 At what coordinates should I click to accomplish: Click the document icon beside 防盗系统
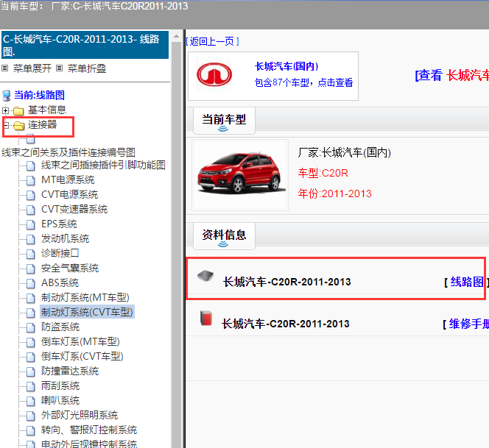(31, 327)
